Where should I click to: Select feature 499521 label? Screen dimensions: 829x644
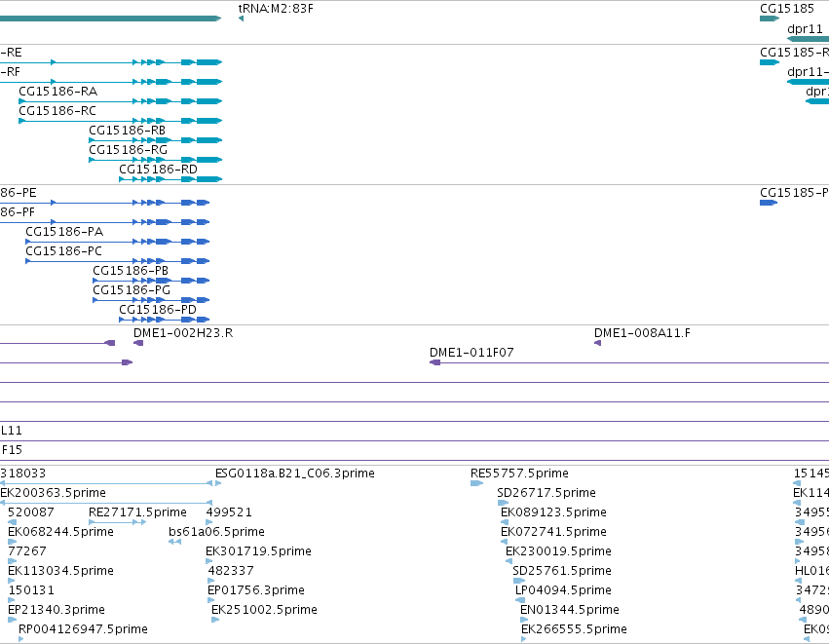pos(229,512)
